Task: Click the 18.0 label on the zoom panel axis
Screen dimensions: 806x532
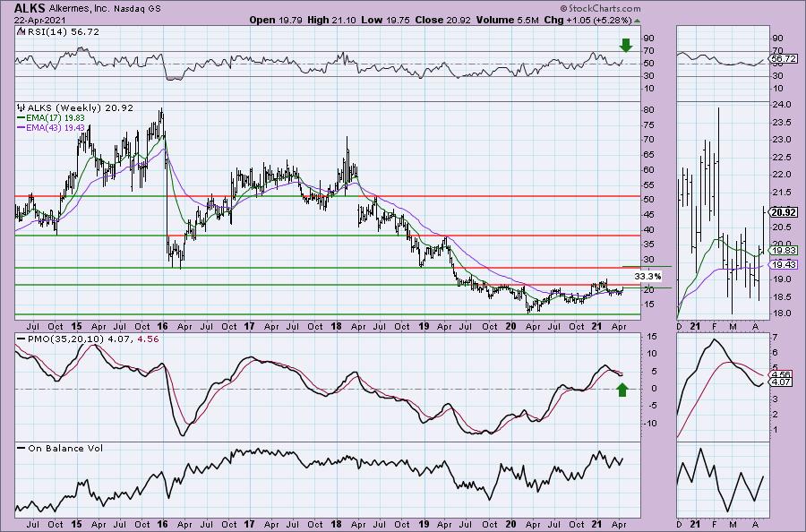Action: coord(781,313)
